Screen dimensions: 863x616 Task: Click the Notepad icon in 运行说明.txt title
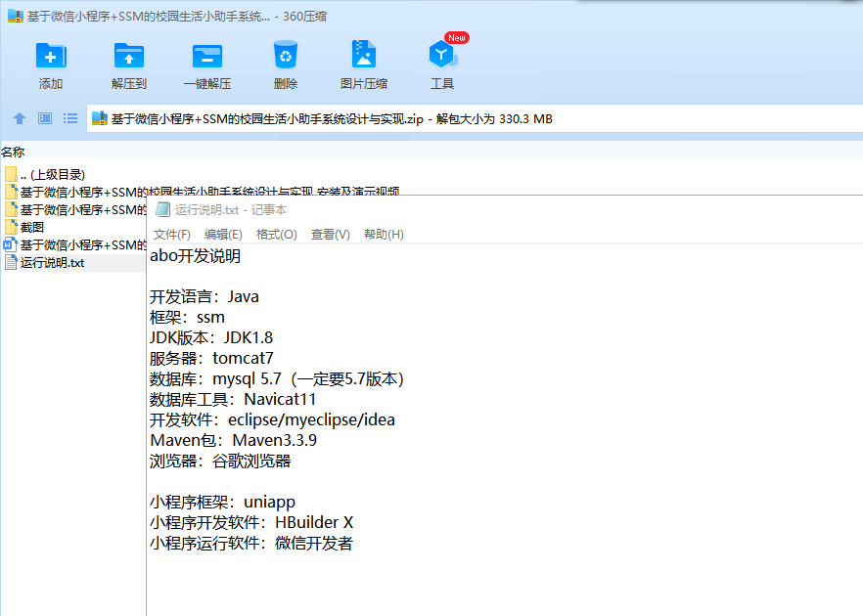162,209
